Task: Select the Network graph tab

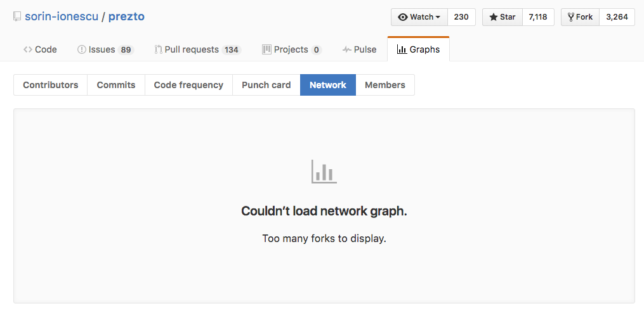Action: [x=328, y=85]
